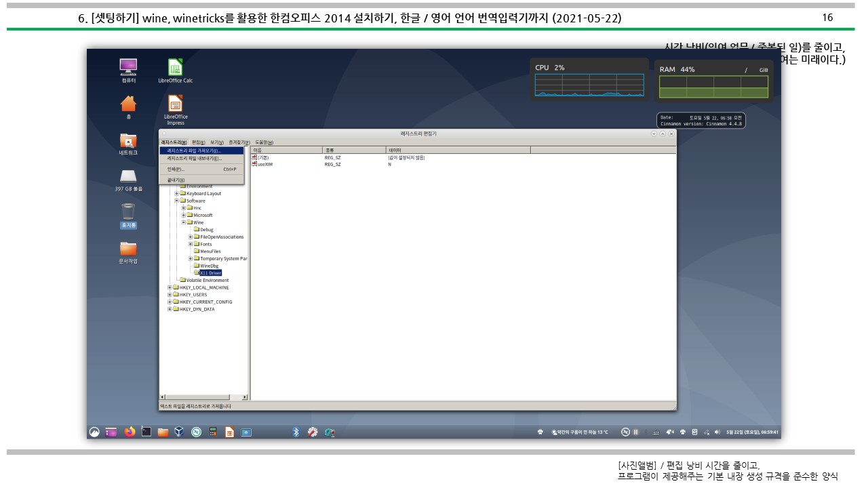Expand the FileOpenAssociations key
Viewport: 868px width, 488px height.
[x=191, y=237]
